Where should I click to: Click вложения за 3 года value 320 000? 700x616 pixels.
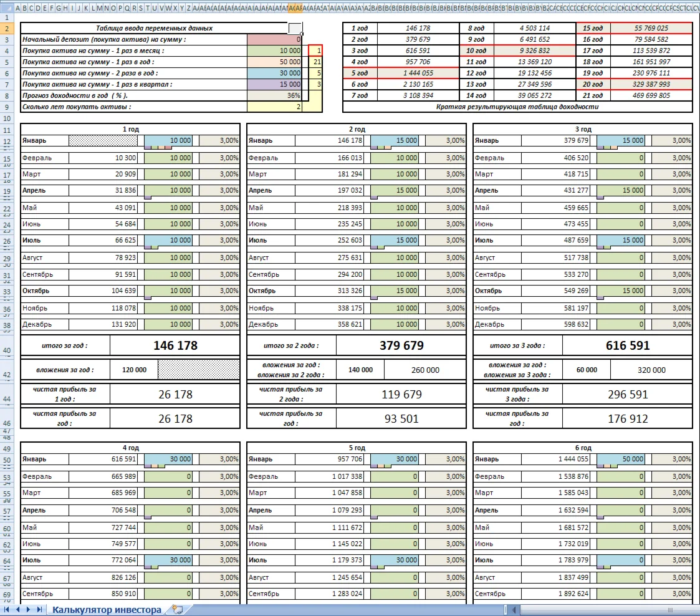click(651, 370)
